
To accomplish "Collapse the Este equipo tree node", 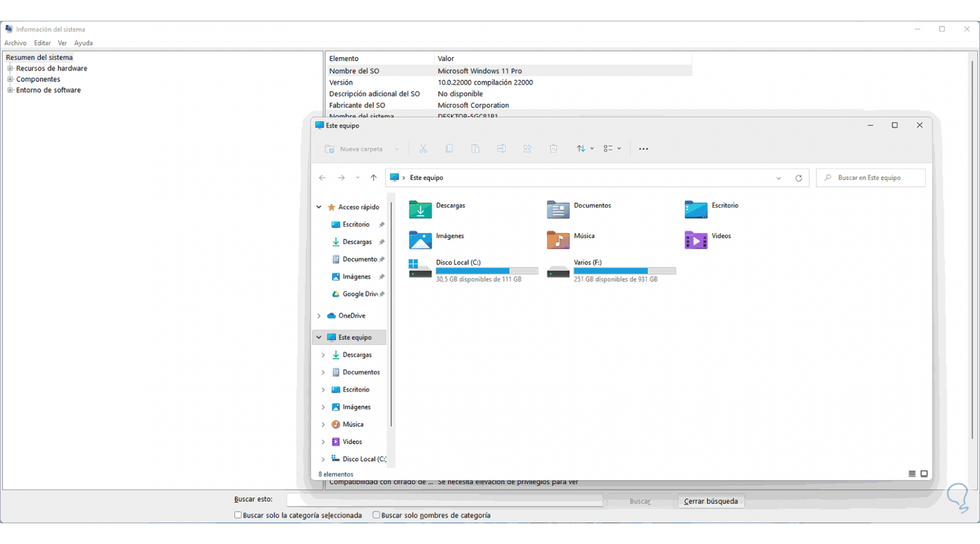I will (319, 337).
